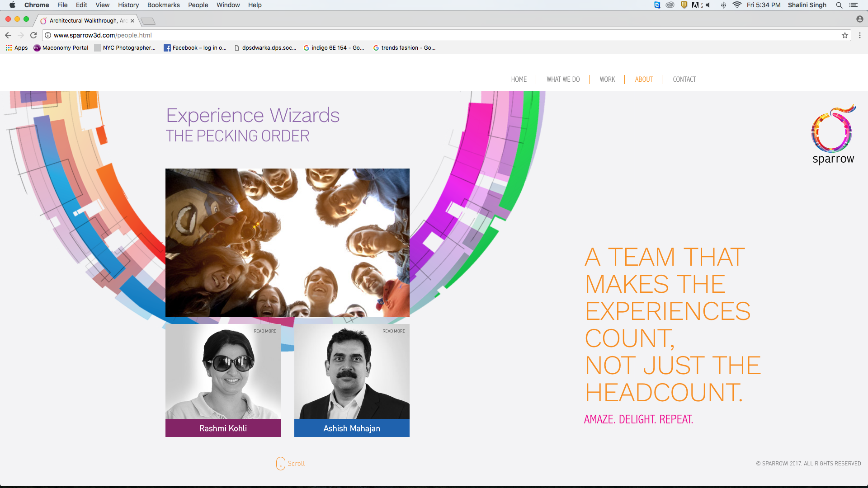Bookmark this page with star icon
Viewport: 868px width, 488px height.
[x=844, y=35]
